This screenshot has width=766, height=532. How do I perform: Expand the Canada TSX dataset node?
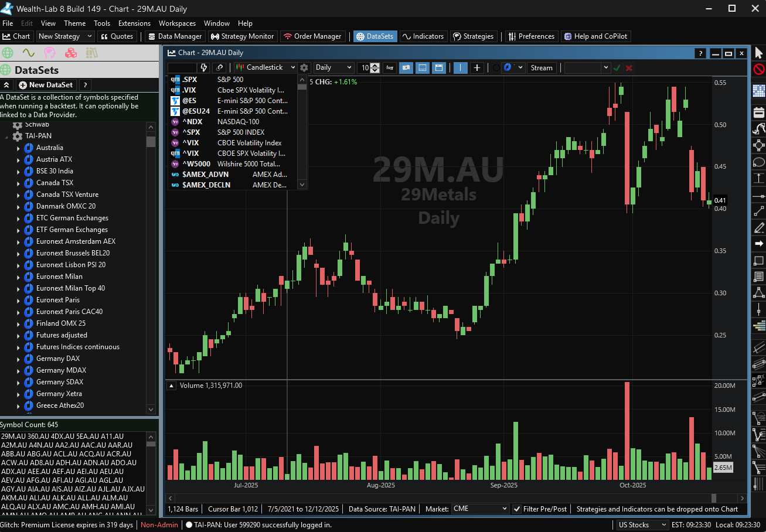tap(18, 183)
